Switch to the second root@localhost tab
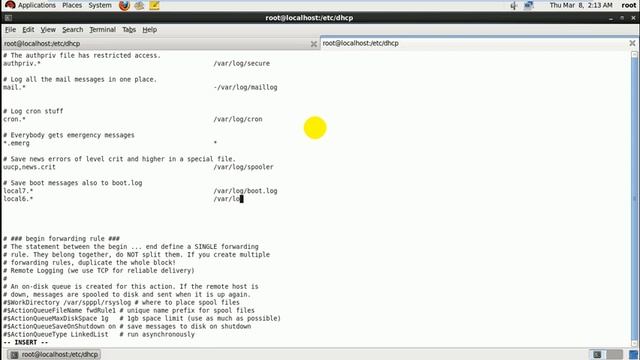The height and width of the screenshot is (360, 640). pos(478,43)
